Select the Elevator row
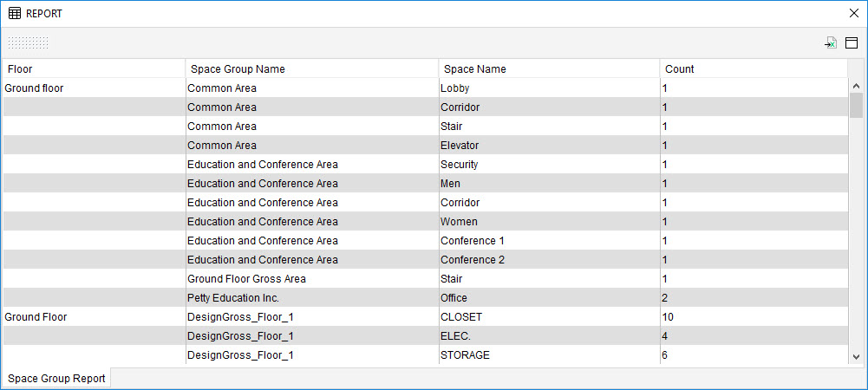Screen dimensions: 868x390 pyautogui.click(x=460, y=146)
